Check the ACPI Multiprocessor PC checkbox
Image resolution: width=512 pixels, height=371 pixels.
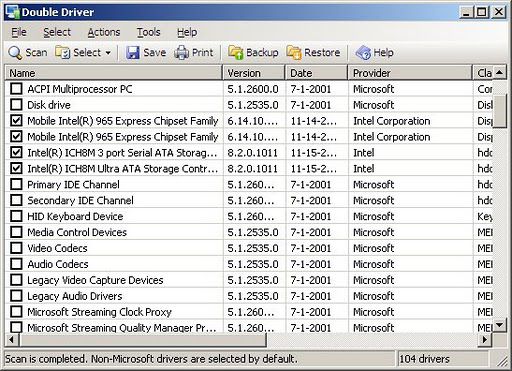pyautogui.click(x=16, y=89)
